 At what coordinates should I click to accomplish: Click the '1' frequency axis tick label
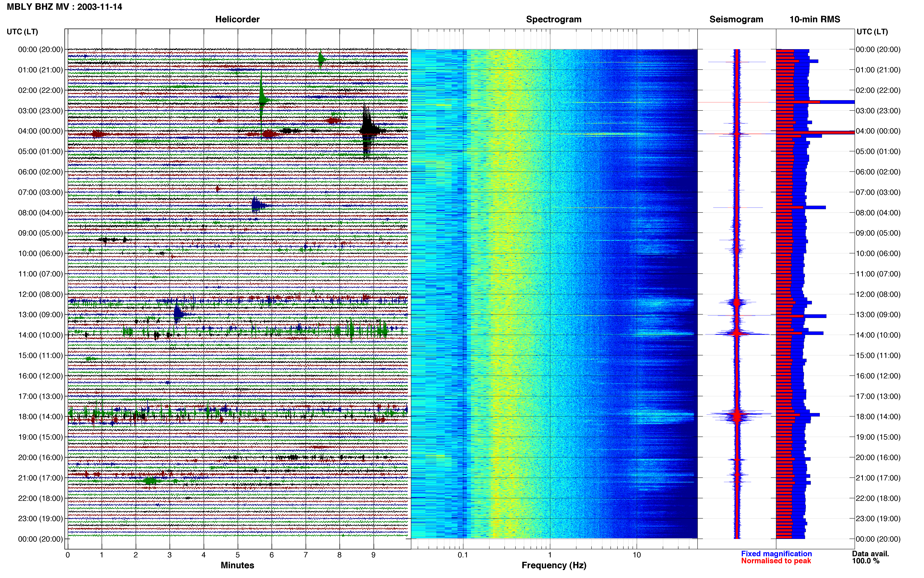(550, 555)
